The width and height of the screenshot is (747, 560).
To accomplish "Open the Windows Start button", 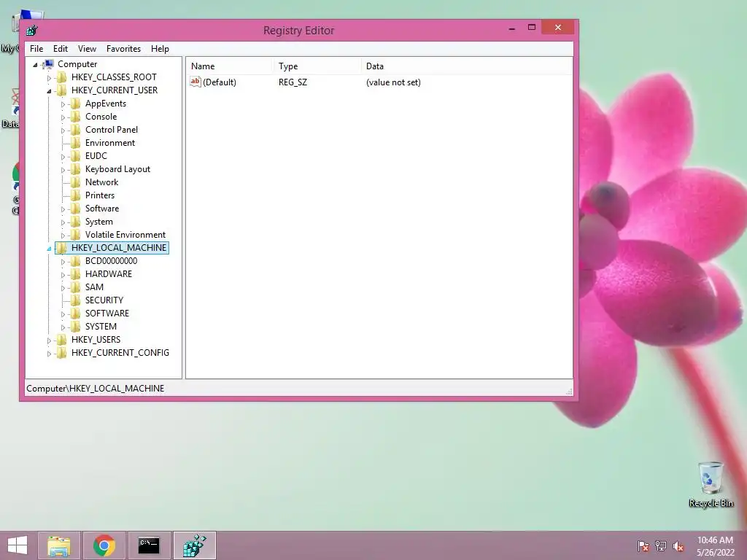I will click(18, 545).
